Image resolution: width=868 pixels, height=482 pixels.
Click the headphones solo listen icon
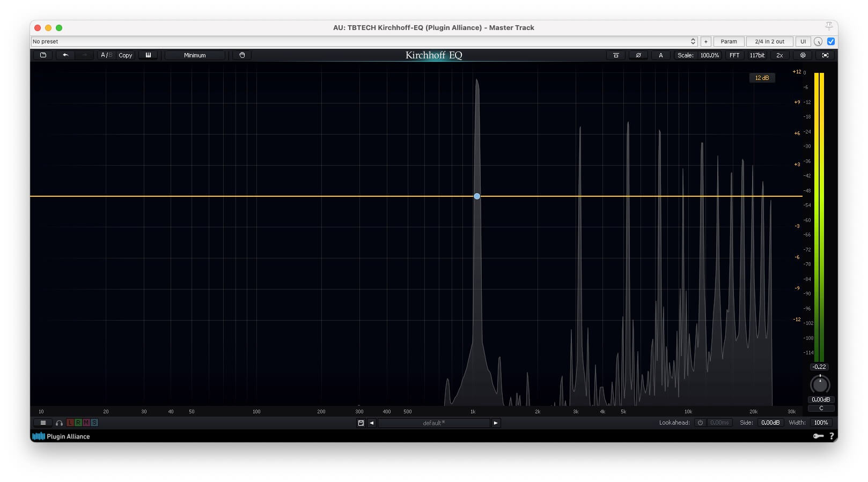click(x=59, y=423)
